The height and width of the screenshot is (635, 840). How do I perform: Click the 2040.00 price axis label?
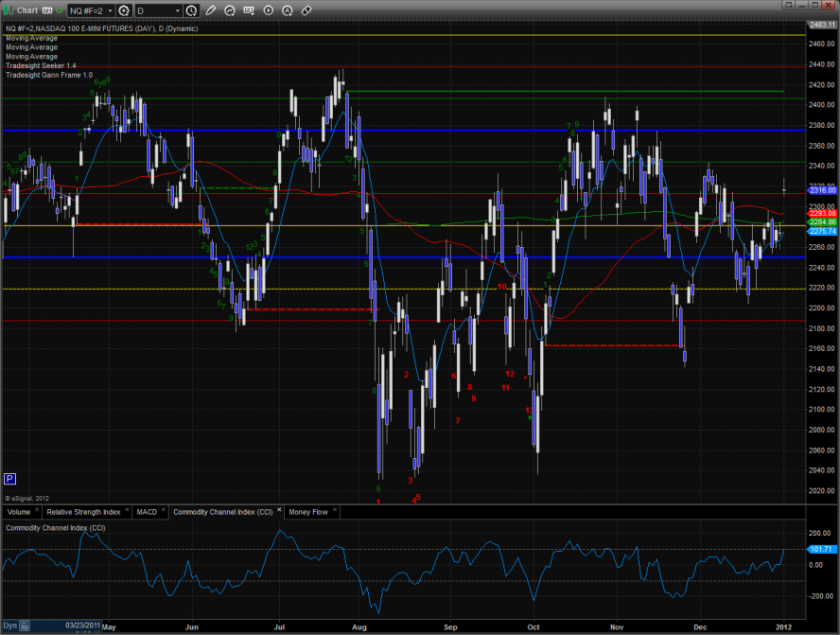point(822,470)
